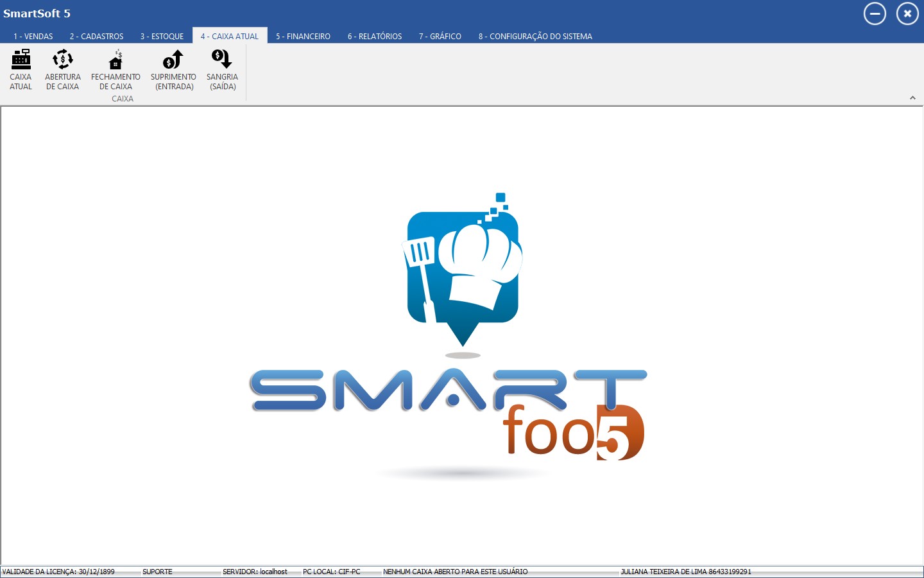
Task: Open the 5 - Financeiro tab
Action: (303, 37)
